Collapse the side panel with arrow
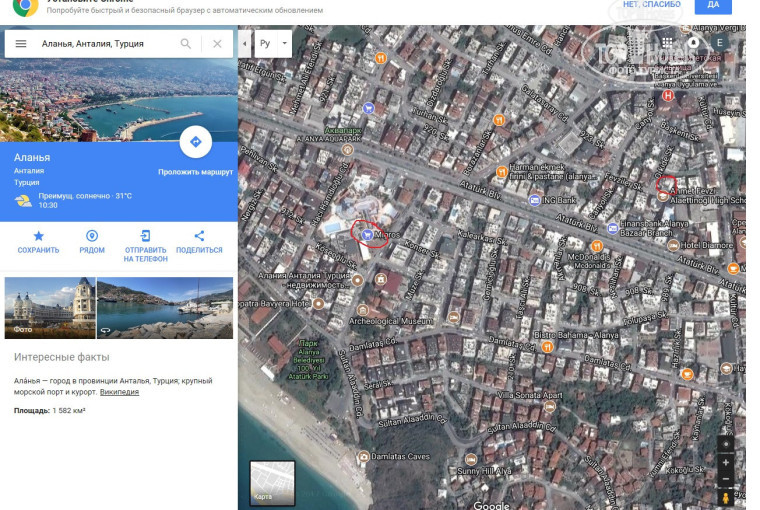Image resolution: width=760 pixels, height=510 pixels. tap(245, 44)
